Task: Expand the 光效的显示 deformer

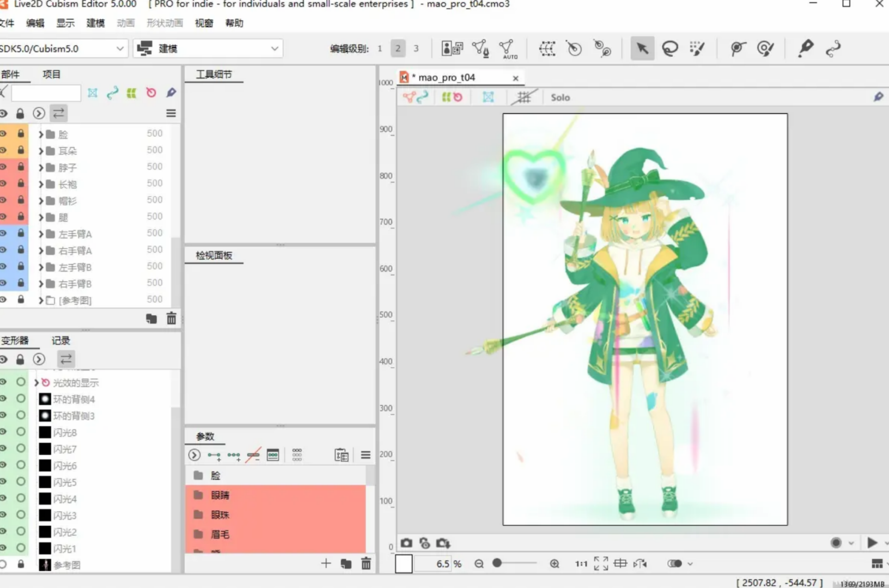Action: (x=36, y=383)
